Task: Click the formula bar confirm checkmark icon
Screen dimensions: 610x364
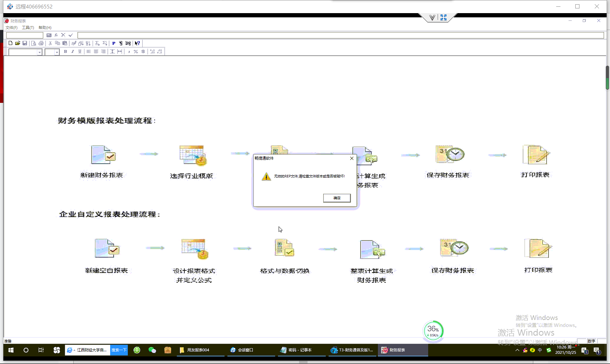Action: (x=71, y=35)
